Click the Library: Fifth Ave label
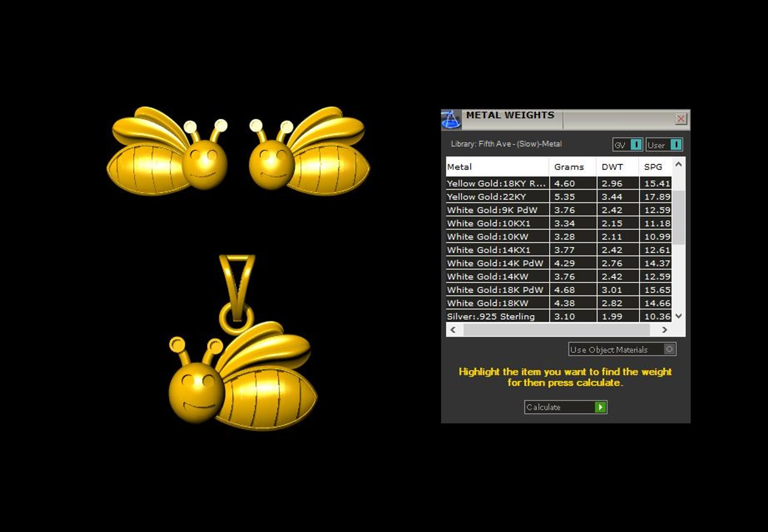The height and width of the screenshot is (532, 768). [506, 144]
